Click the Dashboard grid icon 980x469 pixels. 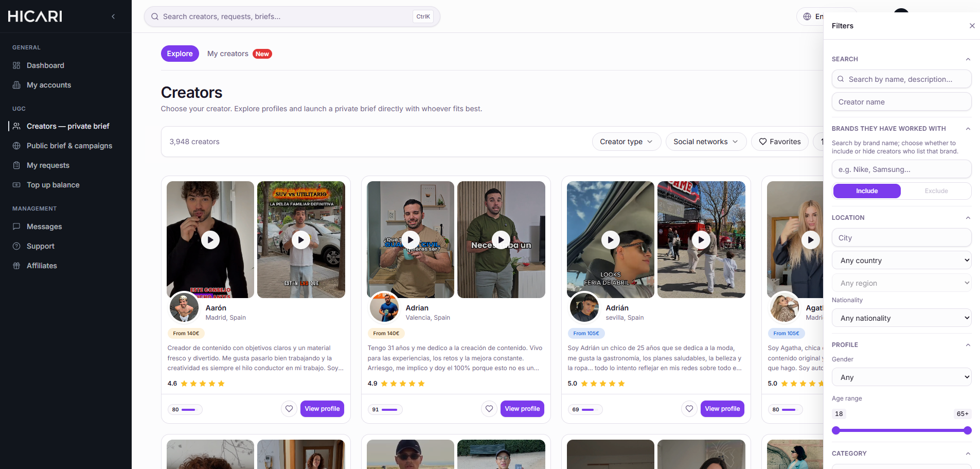point(16,65)
